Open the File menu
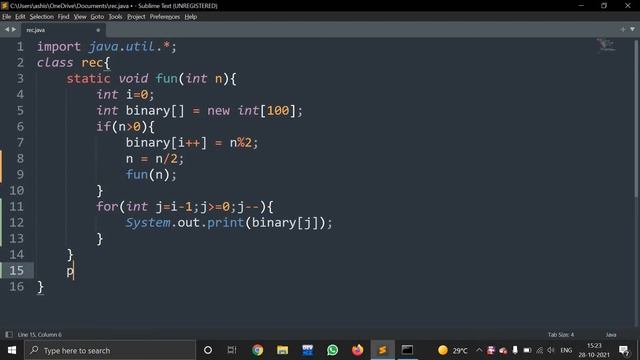Viewport: 640px width, 360px height. coord(7,17)
